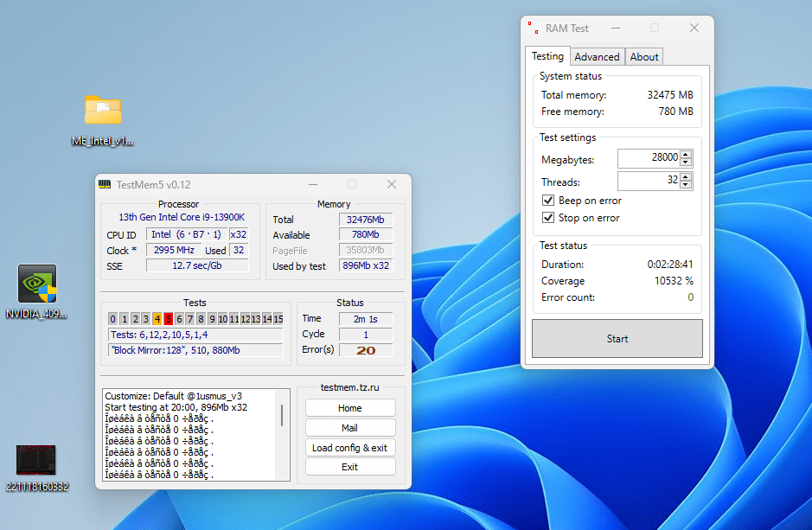Click the orange test box number 4

(157, 319)
